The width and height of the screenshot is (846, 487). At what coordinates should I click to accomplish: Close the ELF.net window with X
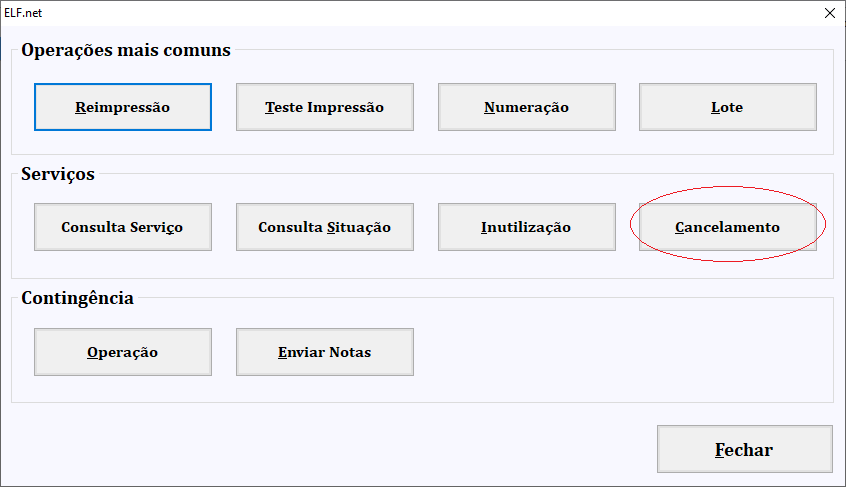click(x=830, y=13)
